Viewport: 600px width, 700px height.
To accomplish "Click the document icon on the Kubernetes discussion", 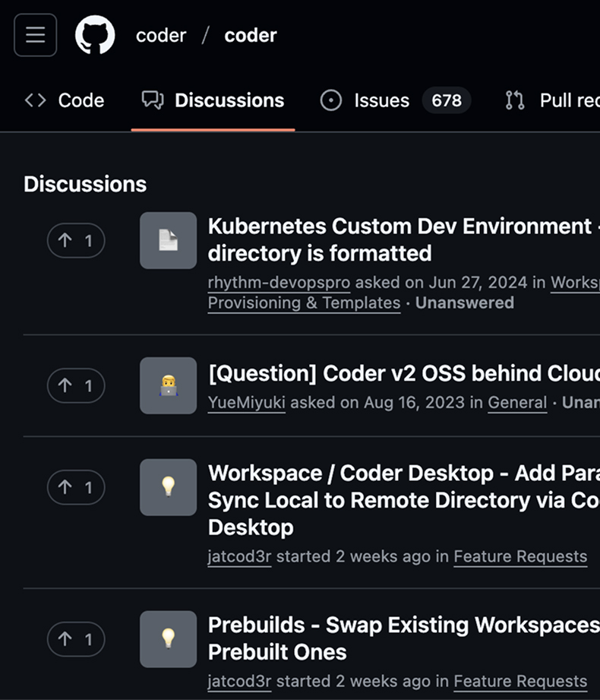I will coord(168,241).
